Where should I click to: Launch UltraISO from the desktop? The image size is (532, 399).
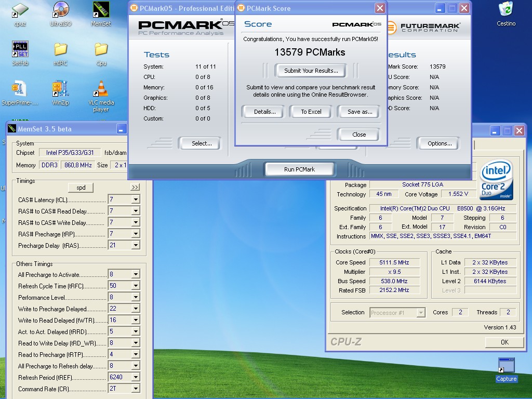click(x=60, y=14)
